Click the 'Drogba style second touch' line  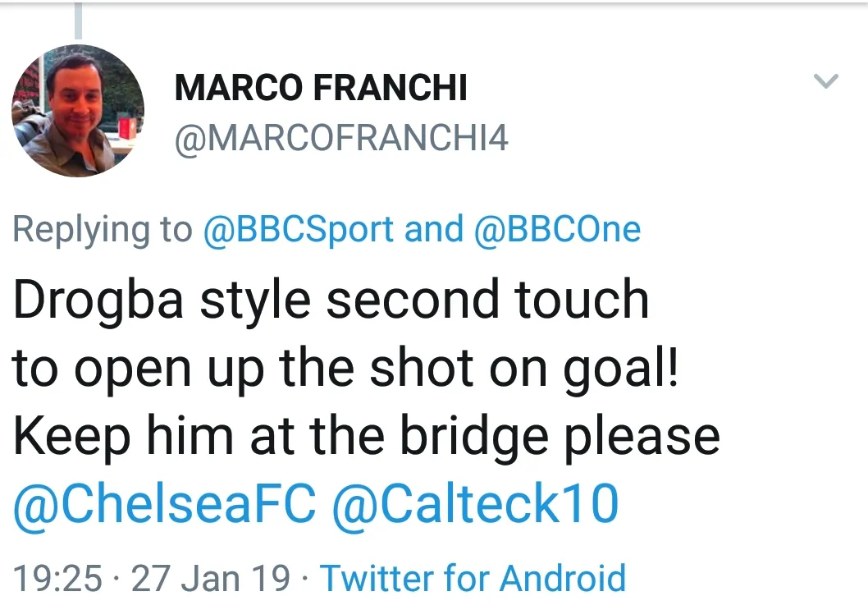(331, 299)
